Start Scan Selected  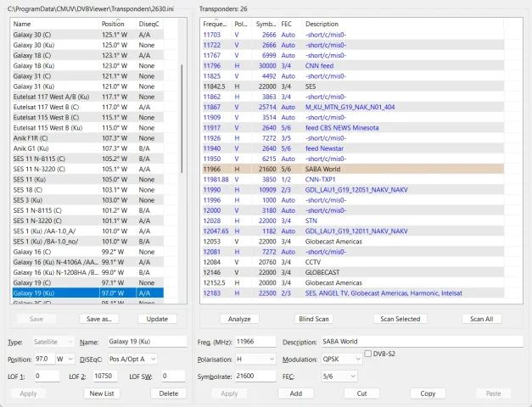[400, 319]
